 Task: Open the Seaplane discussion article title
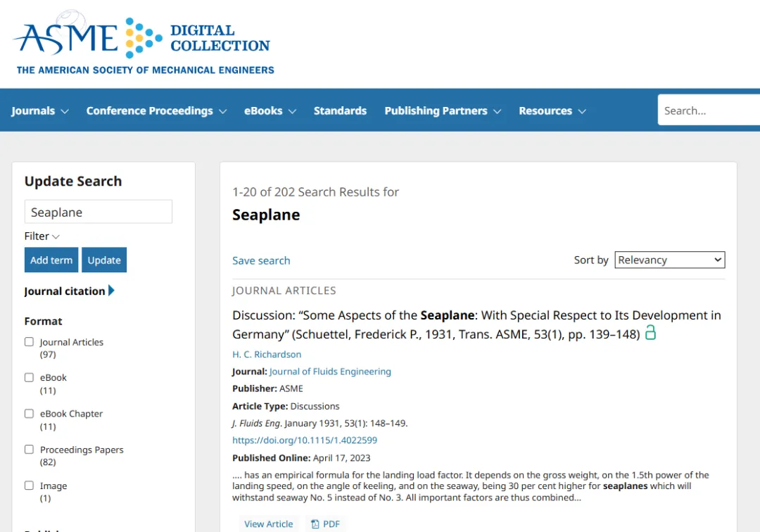pyautogui.click(x=476, y=324)
